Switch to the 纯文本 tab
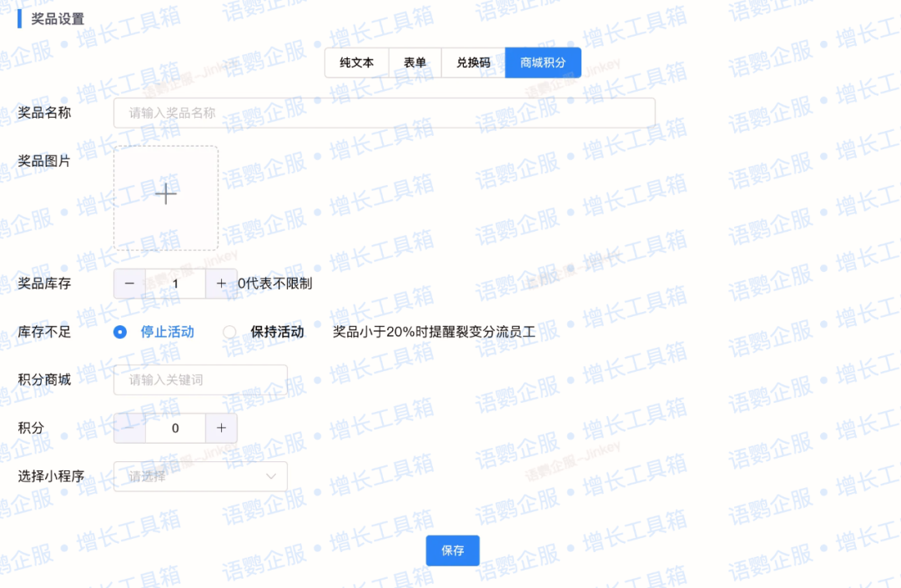 click(357, 63)
